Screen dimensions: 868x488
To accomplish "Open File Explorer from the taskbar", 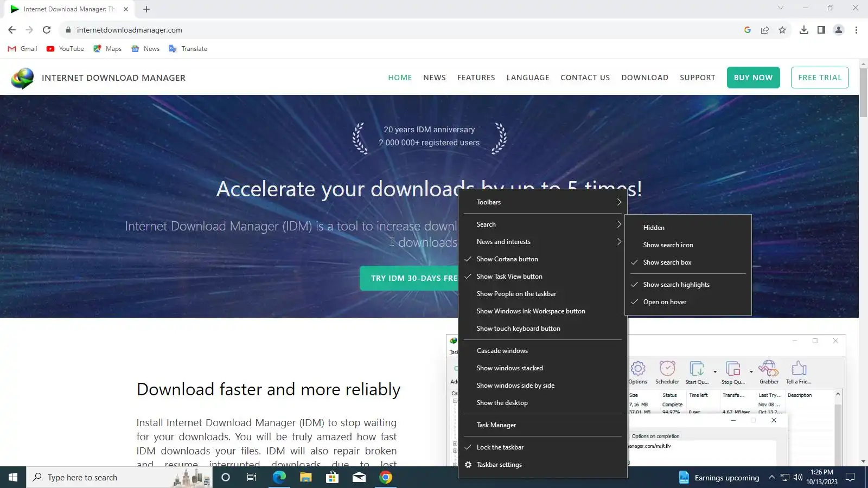I will pyautogui.click(x=305, y=477).
